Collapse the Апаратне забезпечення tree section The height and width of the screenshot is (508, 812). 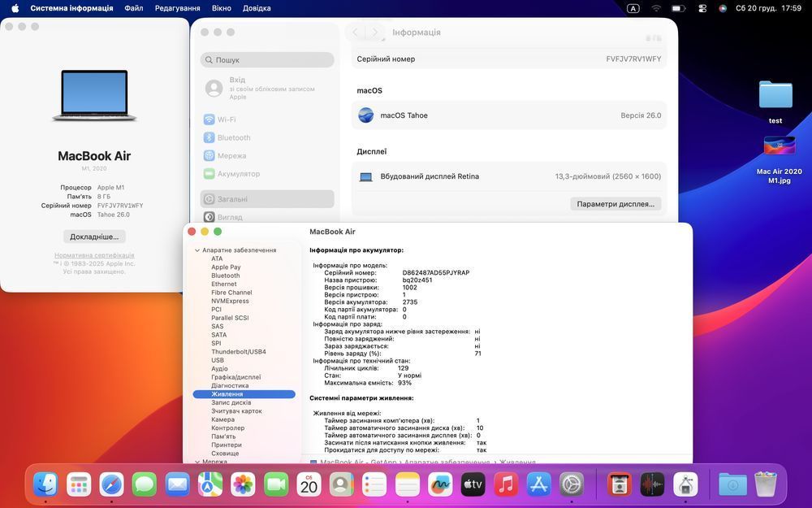click(x=197, y=250)
